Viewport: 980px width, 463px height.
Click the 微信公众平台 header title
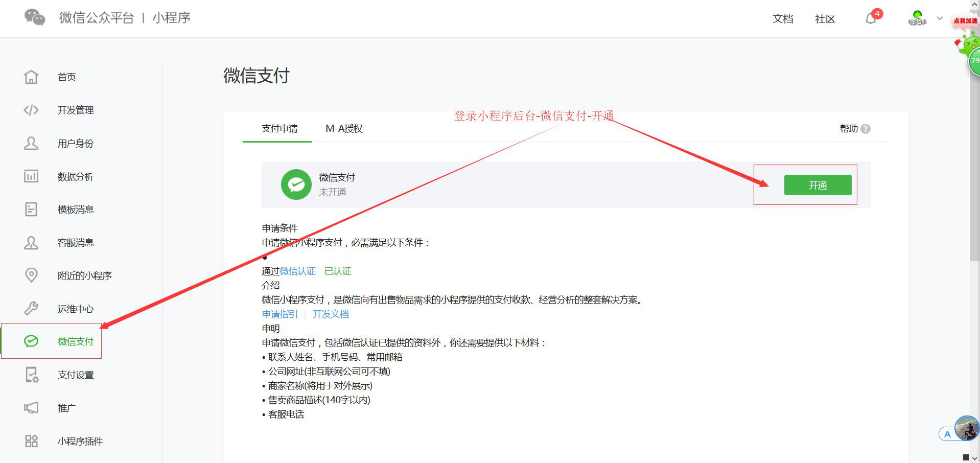click(97, 18)
